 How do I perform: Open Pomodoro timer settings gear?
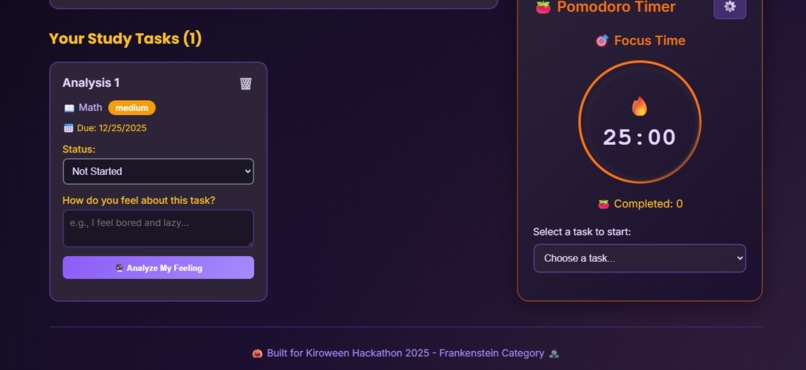[729, 7]
